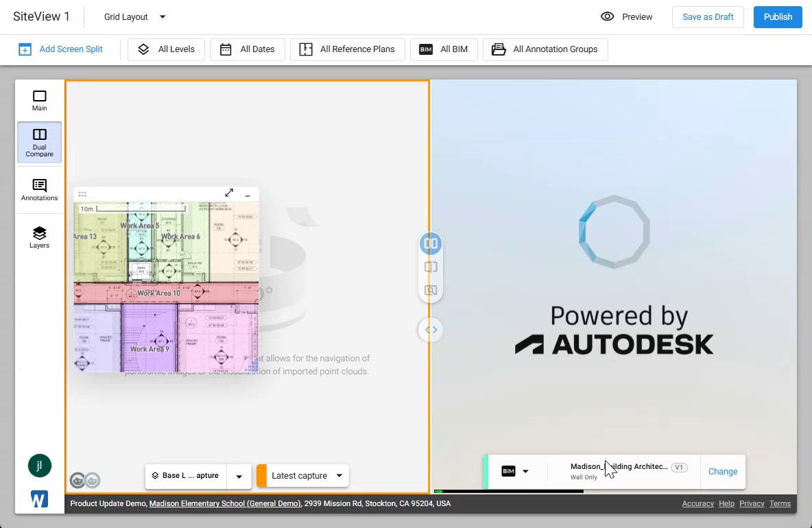Toggle the Preview eye icon
Viewport: 812px width, 528px height.
607,16
